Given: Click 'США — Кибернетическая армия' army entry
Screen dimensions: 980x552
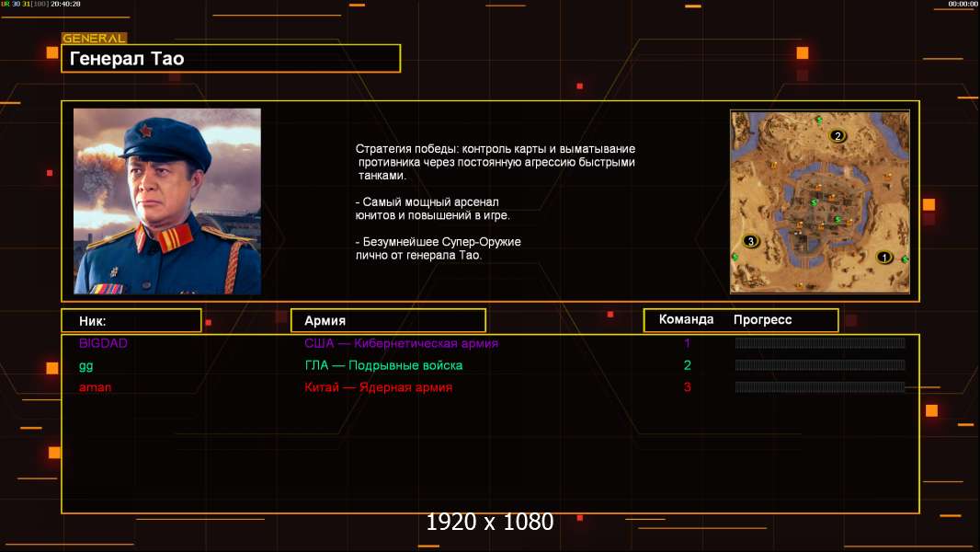Looking at the screenshot, I should click(401, 343).
